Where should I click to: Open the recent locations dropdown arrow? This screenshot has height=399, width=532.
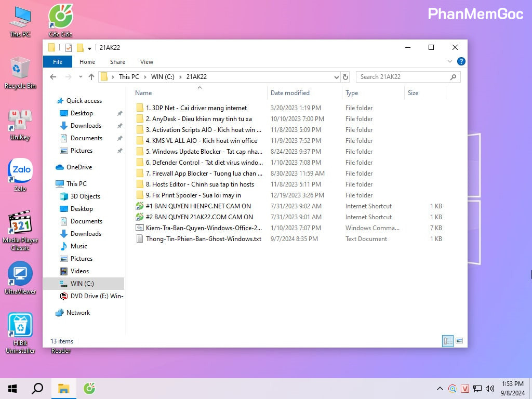(81, 77)
